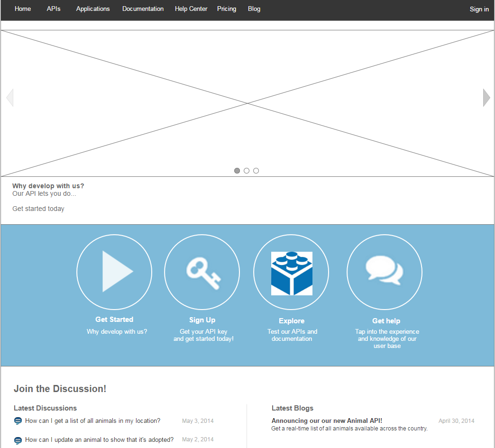Open discussion about listing animals in location
Image resolution: width=495 pixels, height=448 pixels.
tap(92, 421)
